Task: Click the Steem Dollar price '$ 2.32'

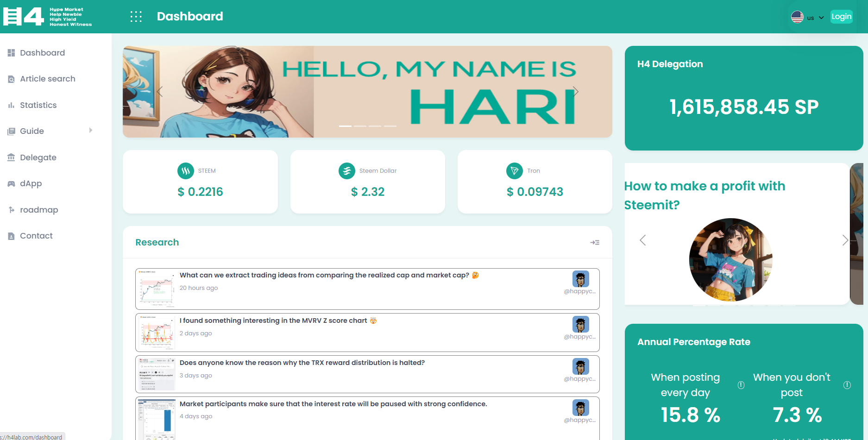Action: pos(368,192)
